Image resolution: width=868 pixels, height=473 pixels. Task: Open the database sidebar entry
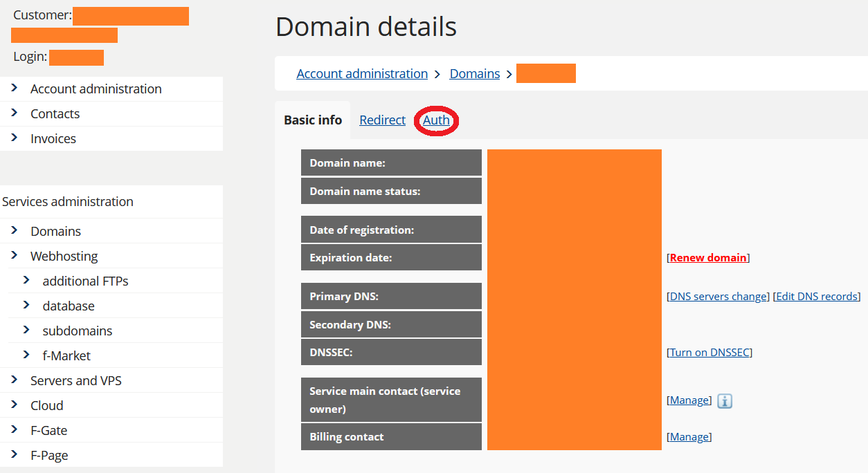pyautogui.click(x=69, y=306)
